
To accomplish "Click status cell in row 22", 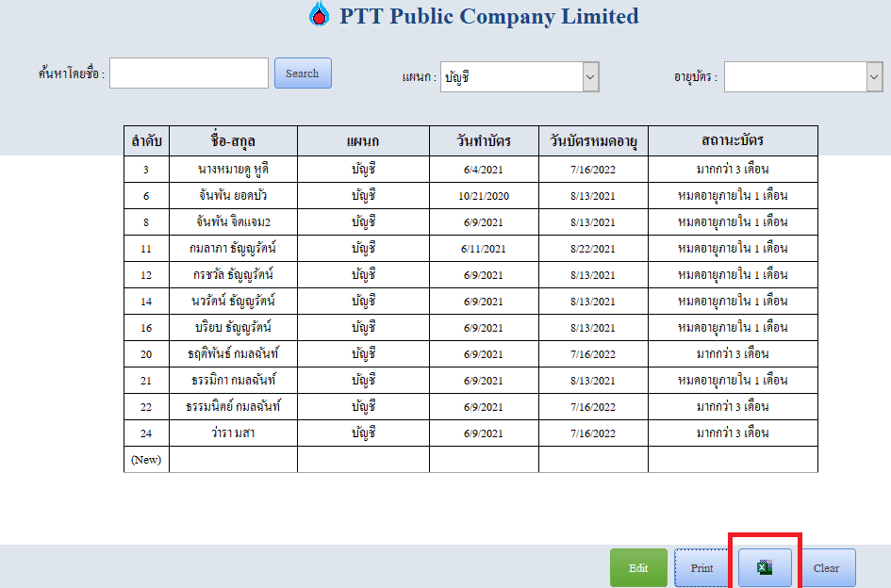I will point(733,407).
